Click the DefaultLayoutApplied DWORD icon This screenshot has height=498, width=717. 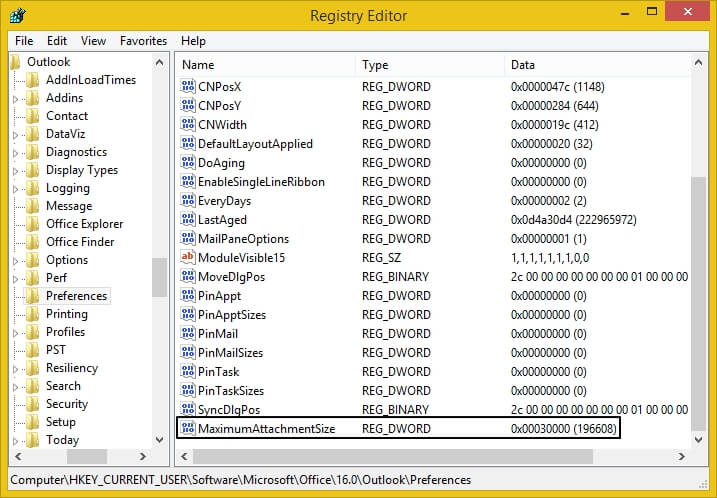187,144
